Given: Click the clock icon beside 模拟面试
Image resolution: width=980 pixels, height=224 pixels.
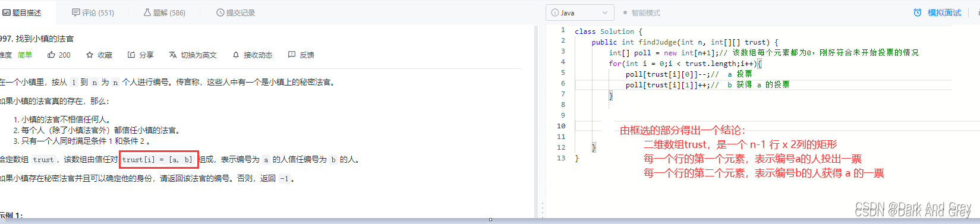Looking at the screenshot, I should pyautogui.click(x=918, y=12).
